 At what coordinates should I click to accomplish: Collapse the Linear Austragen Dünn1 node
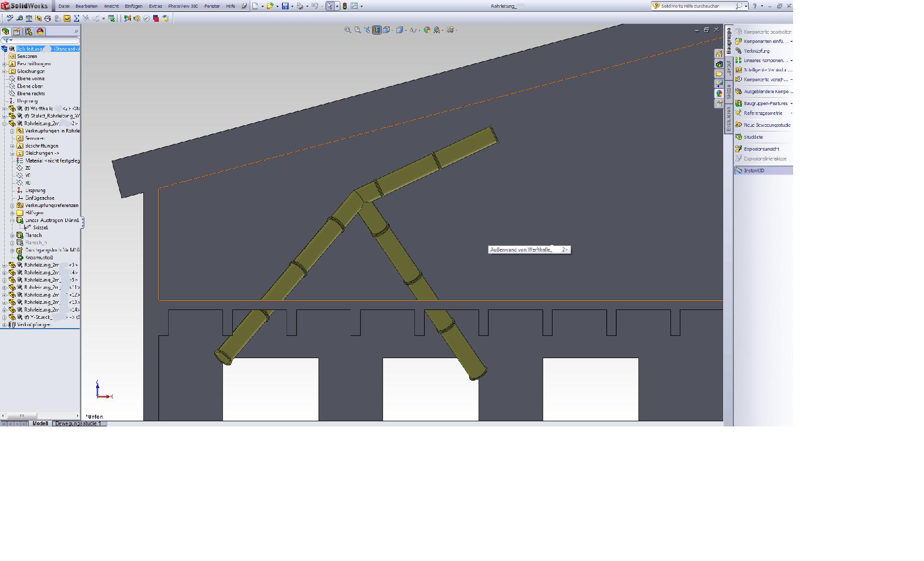point(12,220)
